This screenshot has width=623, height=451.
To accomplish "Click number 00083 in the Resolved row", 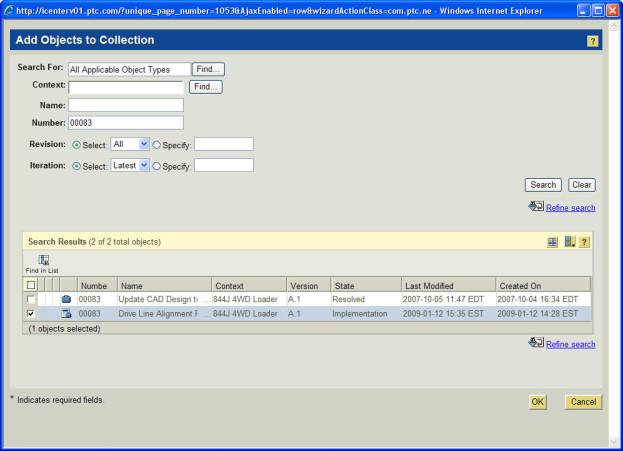I will 89,299.
